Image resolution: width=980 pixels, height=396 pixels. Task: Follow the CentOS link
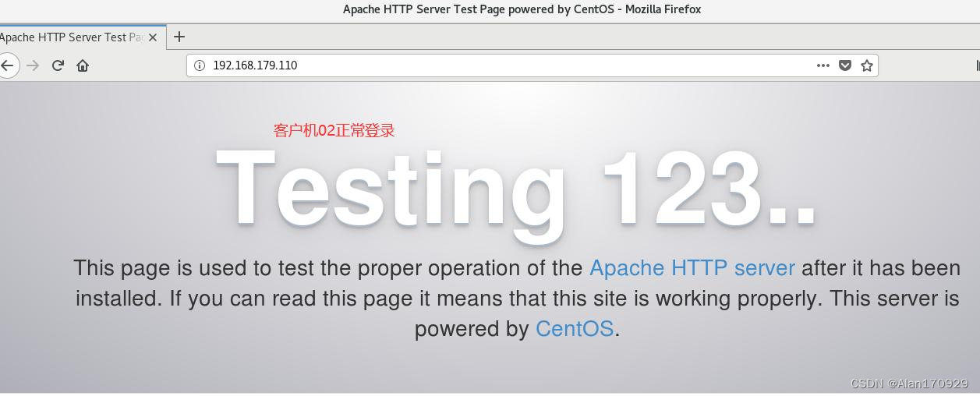(x=575, y=329)
